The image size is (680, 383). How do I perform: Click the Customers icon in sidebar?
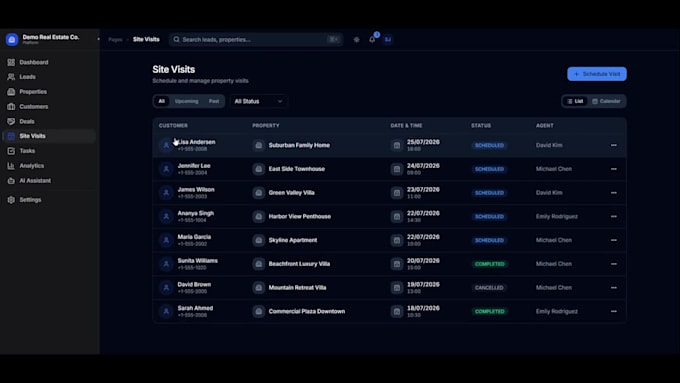tap(11, 107)
